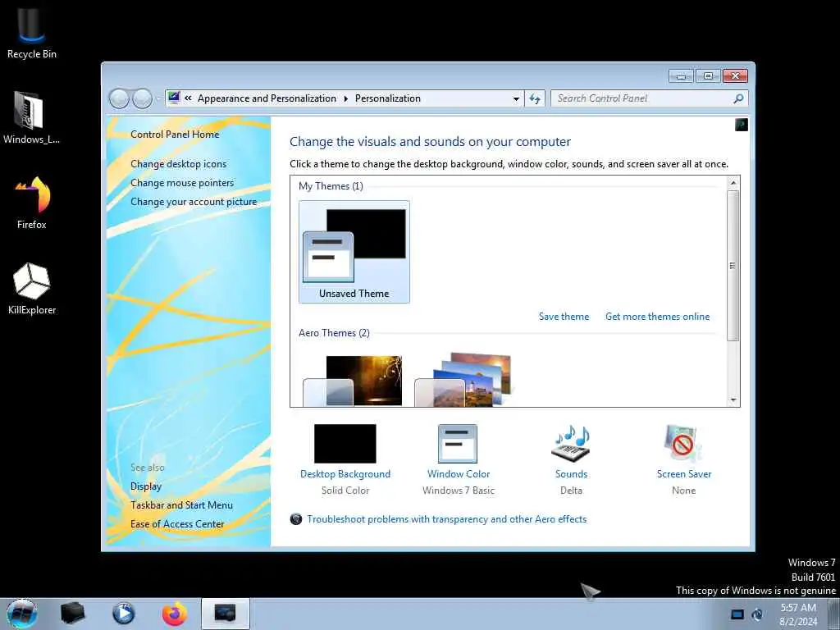Click the monitor icon in system tray
The image size is (840, 630).
coord(737,614)
